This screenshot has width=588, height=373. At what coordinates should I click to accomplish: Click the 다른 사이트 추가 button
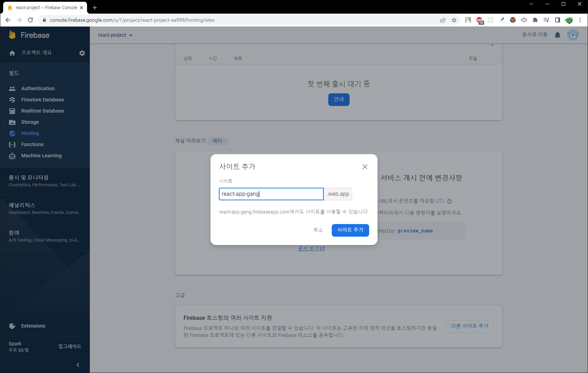469,326
